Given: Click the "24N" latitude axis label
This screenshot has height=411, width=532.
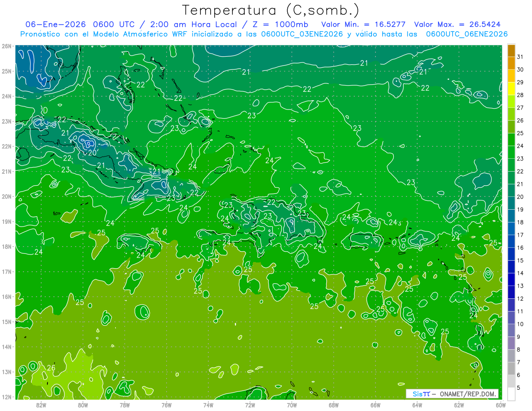Looking at the screenshot, I should point(7,96).
